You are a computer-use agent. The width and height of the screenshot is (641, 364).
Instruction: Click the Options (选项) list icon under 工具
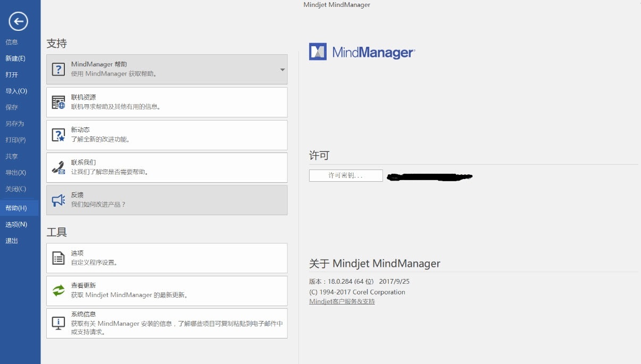pyautogui.click(x=58, y=258)
